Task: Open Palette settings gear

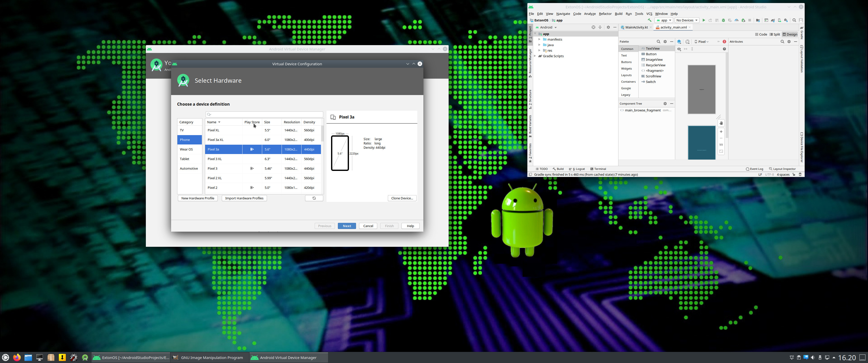Action: [665, 41]
